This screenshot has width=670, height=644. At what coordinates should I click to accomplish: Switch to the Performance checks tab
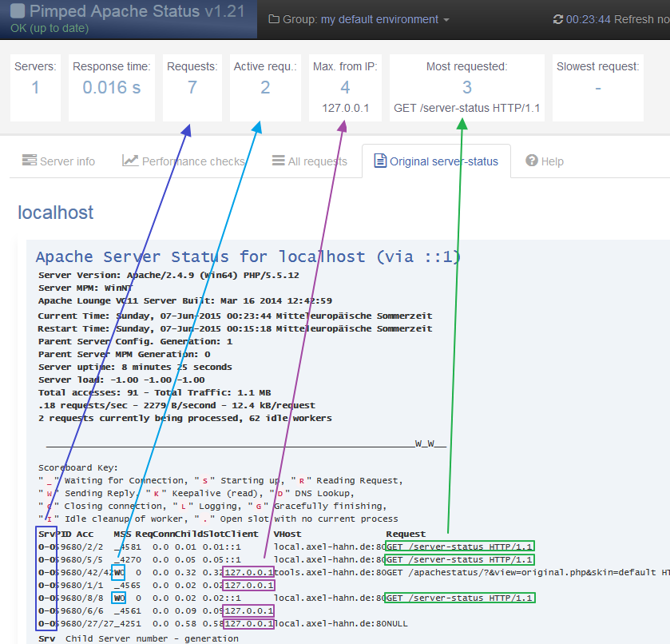[184, 161]
